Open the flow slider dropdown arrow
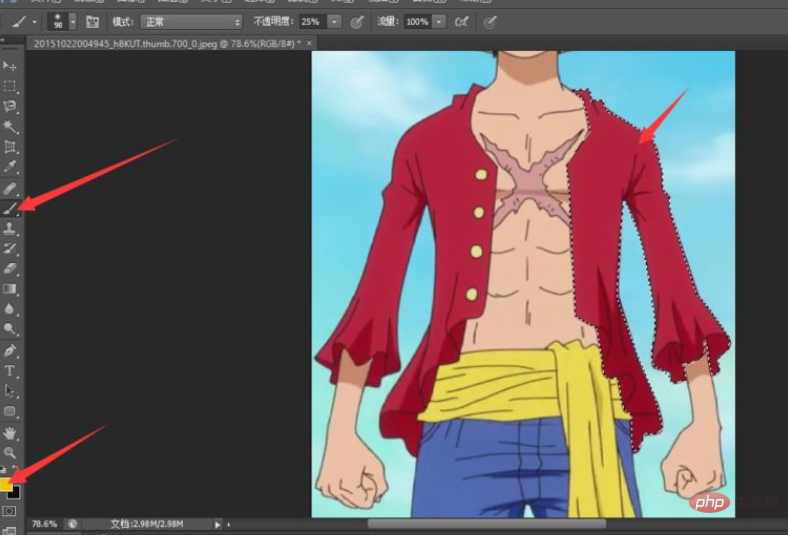Screen dimensions: 788x535 [439, 22]
